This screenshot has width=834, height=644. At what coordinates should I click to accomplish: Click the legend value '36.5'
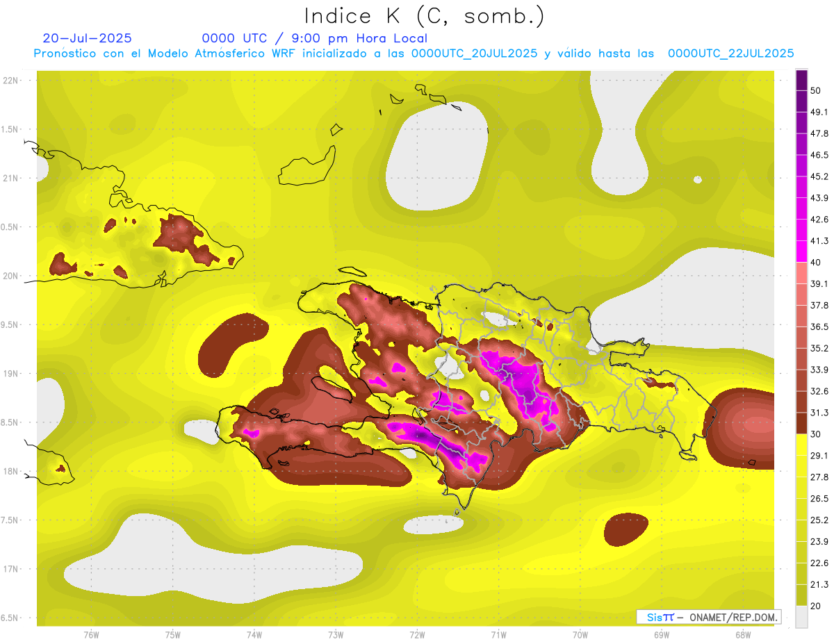pos(819,327)
